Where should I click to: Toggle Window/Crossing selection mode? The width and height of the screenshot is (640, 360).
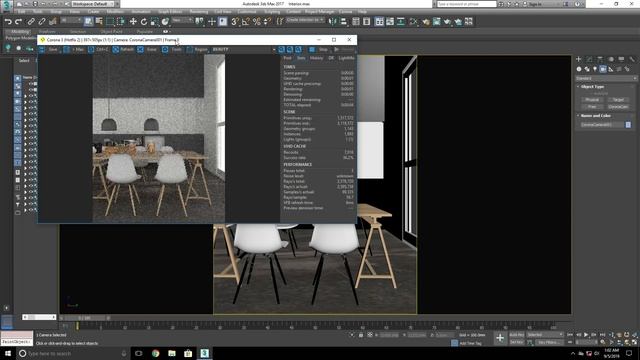click(x=121, y=21)
